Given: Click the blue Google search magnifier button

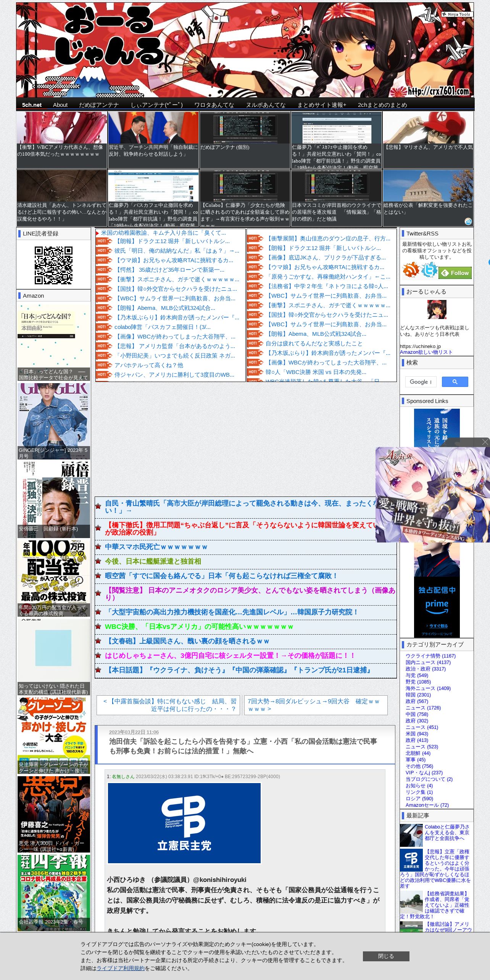Looking at the screenshot, I should 455,382.
